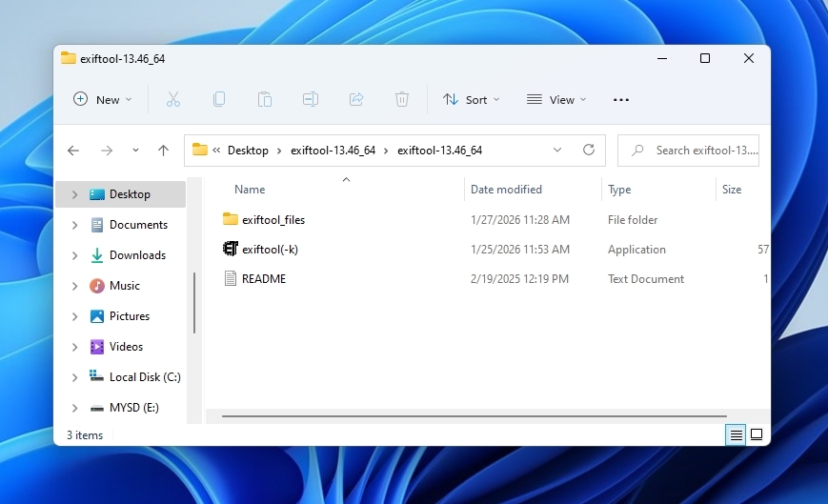Image resolution: width=828 pixels, height=504 pixels.
Task: Click the Delete trash can icon
Action: pos(402,99)
